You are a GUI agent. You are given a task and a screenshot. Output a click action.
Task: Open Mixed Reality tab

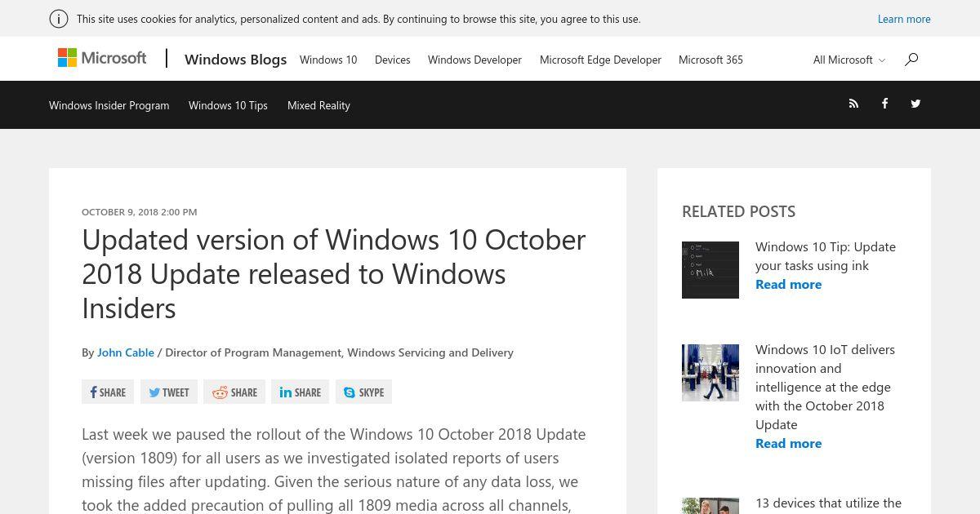pyautogui.click(x=318, y=105)
